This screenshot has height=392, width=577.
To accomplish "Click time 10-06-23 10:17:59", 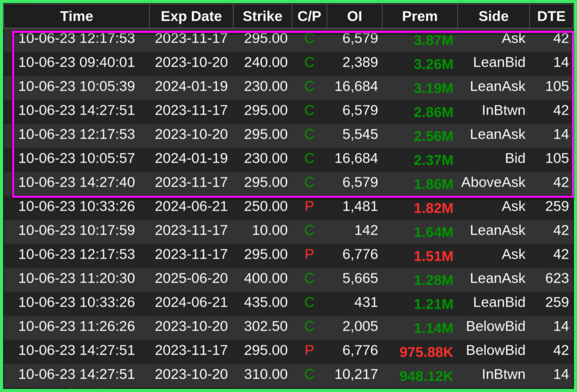I will (x=77, y=230).
